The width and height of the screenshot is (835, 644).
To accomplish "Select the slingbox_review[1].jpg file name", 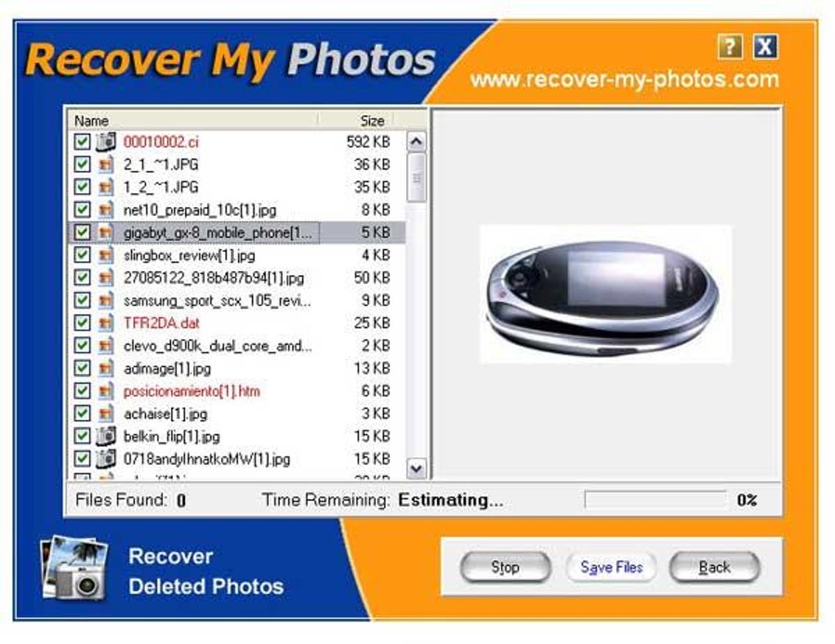I will 189,255.
